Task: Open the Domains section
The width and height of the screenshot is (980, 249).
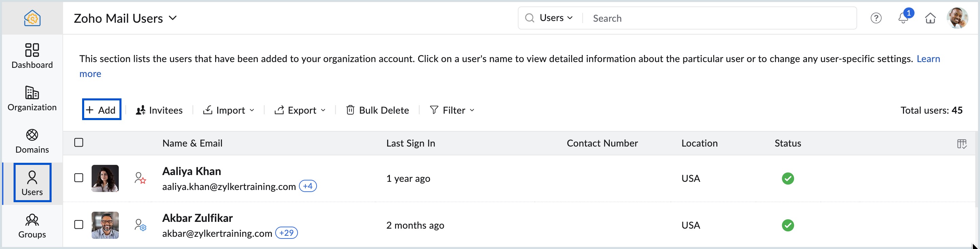Action: pos(32,141)
